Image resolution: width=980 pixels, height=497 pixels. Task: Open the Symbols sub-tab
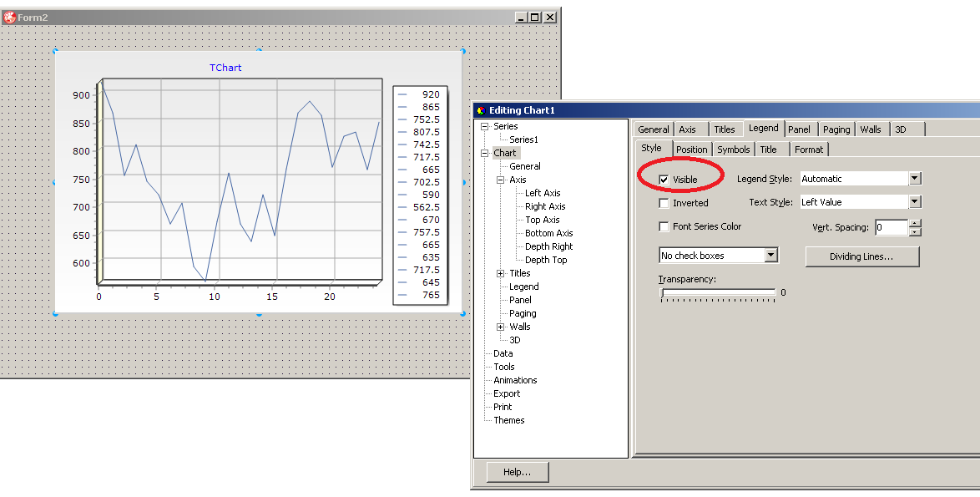coord(734,150)
